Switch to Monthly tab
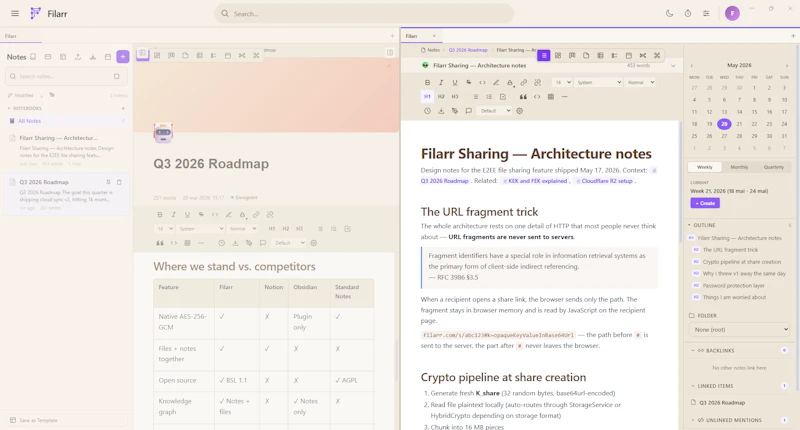The image size is (800, 430). point(739,167)
